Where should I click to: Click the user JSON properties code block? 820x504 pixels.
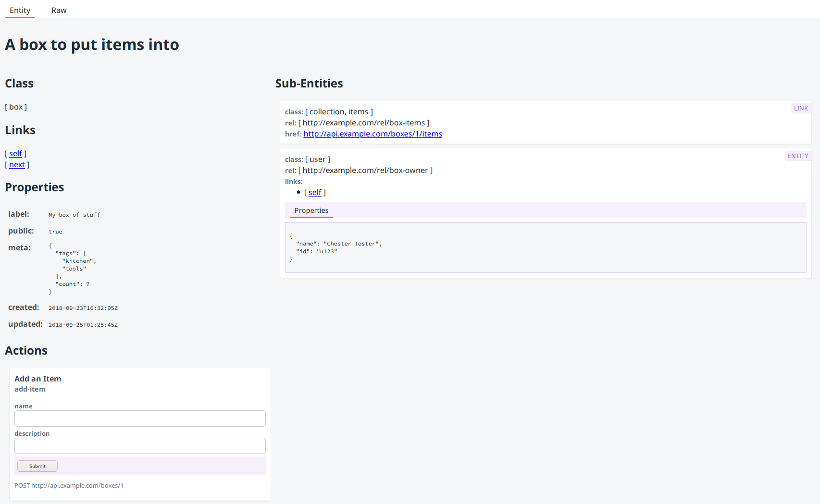click(x=545, y=247)
